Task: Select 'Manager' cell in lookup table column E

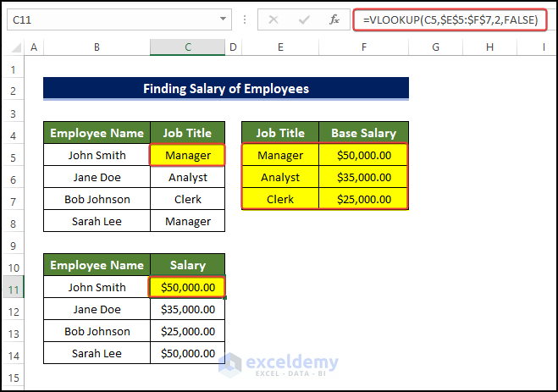Action: click(280, 155)
